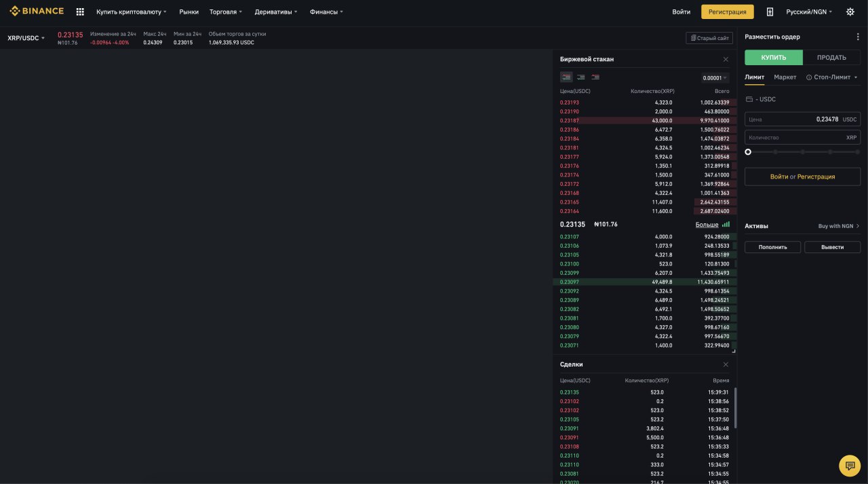This screenshot has width=868, height=484.
Task: Open the Рынки menu item
Action: [189, 12]
